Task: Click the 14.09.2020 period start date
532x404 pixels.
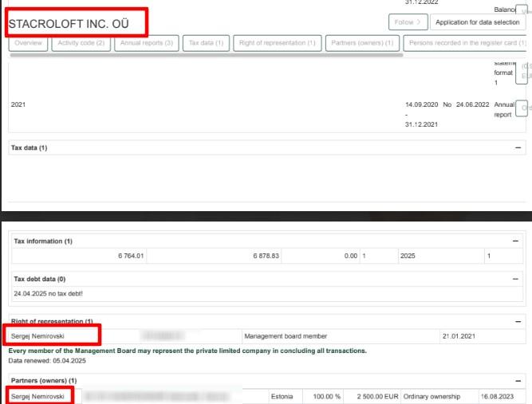Action: coord(421,104)
